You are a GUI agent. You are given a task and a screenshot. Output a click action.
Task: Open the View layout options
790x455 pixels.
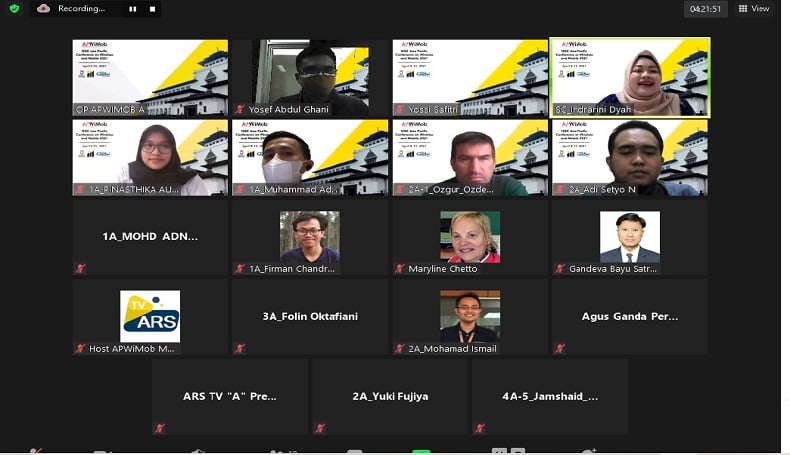click(x=755, y=8)
